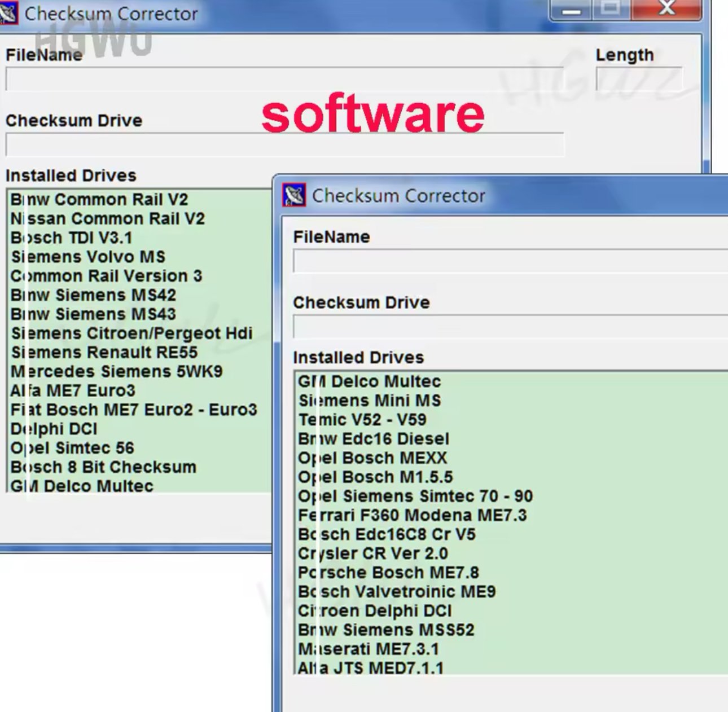Pick Mercedes Siemens 5WK9 driver
The width and height of the screenshot is (728, 712).
[116, 372]
